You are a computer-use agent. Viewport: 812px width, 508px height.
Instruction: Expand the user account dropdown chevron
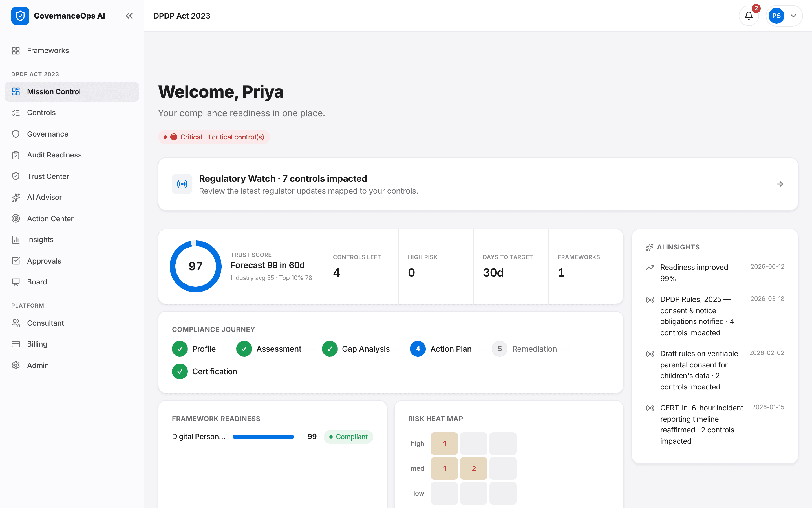pos(793,16)
